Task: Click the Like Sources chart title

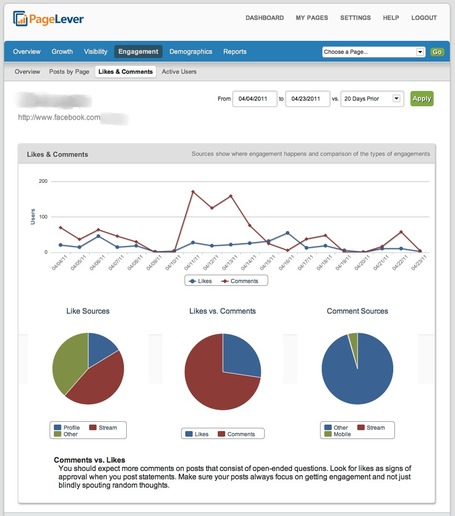Action: pos(88,311)
